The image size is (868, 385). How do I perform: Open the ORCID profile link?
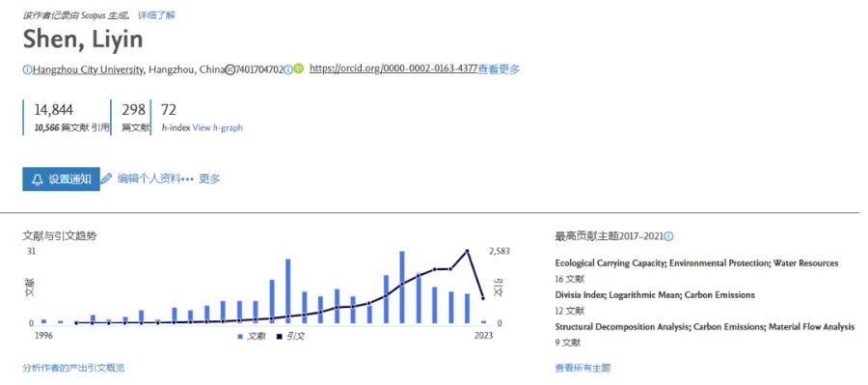pos(393,69)
